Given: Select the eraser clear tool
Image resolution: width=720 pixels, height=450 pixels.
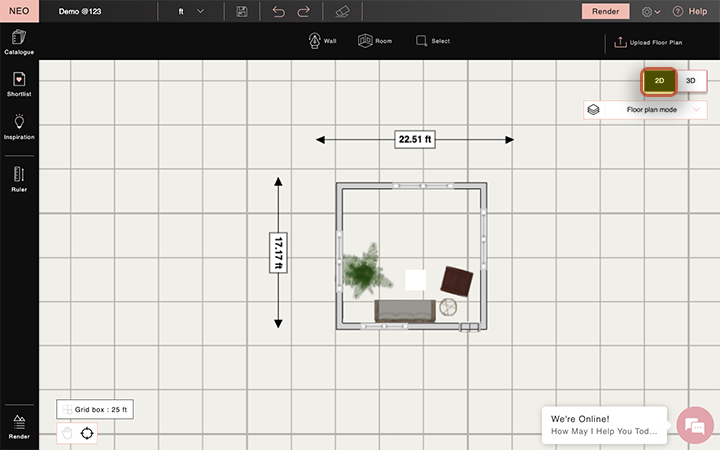Looking at the screenshot, I should pos(342,11).
